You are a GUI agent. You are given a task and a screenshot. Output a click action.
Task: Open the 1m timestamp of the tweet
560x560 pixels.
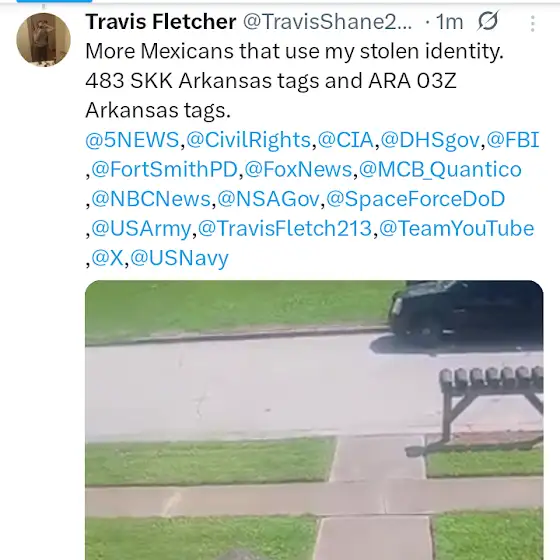(x=450, y=22)
